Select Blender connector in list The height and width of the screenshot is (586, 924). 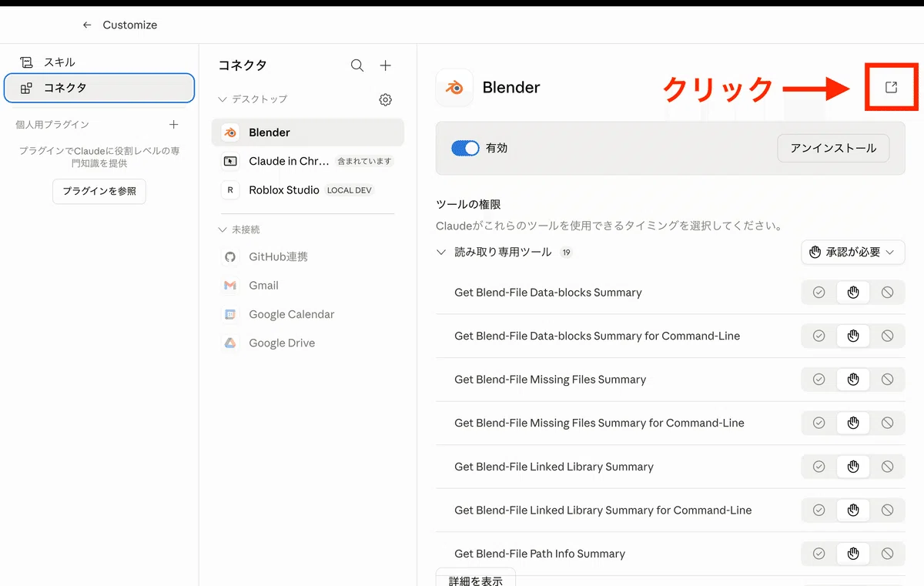click(308, 132)
